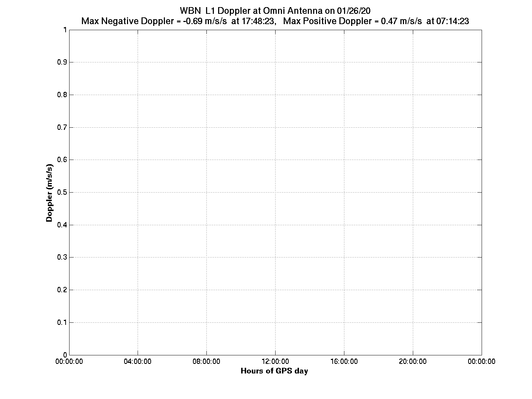Screen dimensions: 532x399
Task: Select the 20:00:00 x-axis tick label
Action: (413, 361)
